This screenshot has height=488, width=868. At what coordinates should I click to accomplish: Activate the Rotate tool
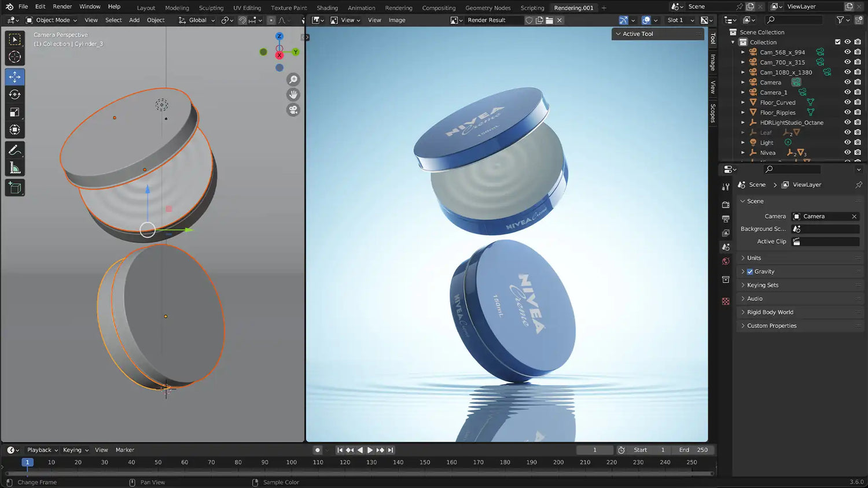click(15, 94)
